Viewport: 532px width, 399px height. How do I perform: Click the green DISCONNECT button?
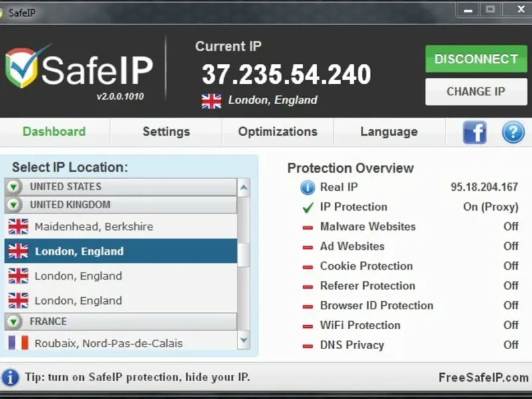click(476, 59)
